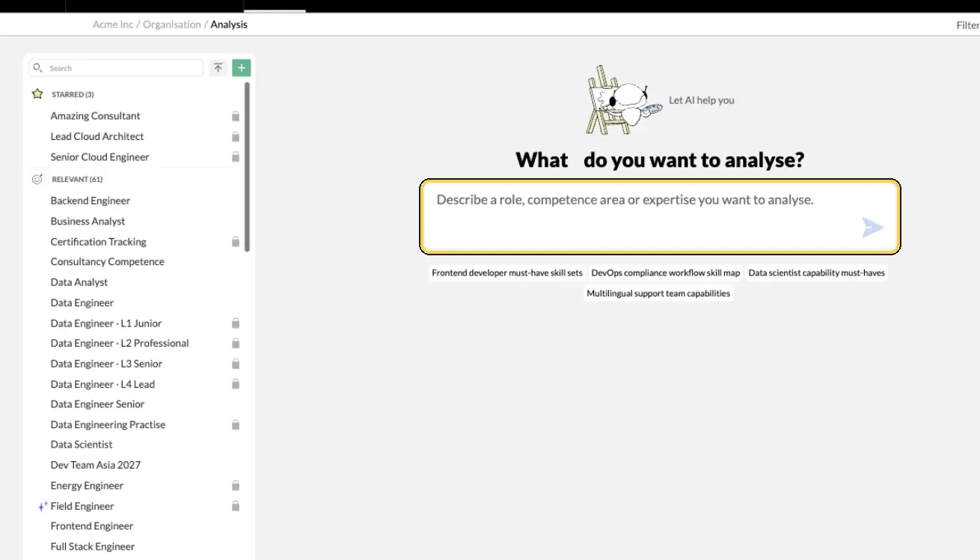Click the lock icon on Data Engineer L3 Senior
Viewport: 980px width, 560px height.
[x=236, y=364]
